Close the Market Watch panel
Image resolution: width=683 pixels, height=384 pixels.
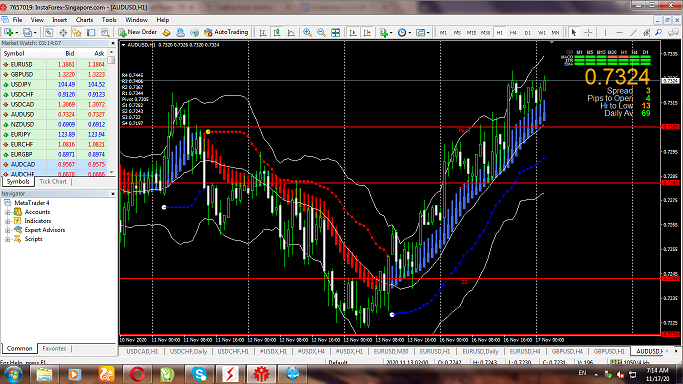(113, 43)
